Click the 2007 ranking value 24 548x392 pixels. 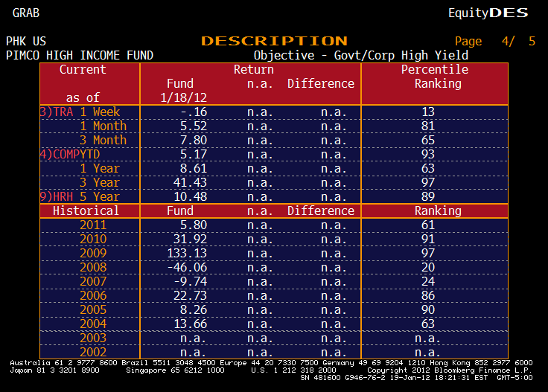click(428, 282)
